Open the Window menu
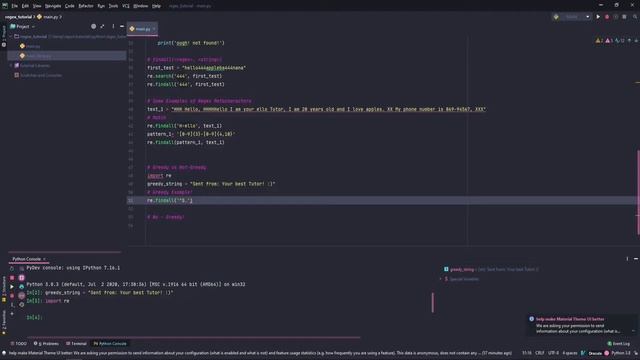The height and width of the screenshot is (360, 640). click(141, 6)
